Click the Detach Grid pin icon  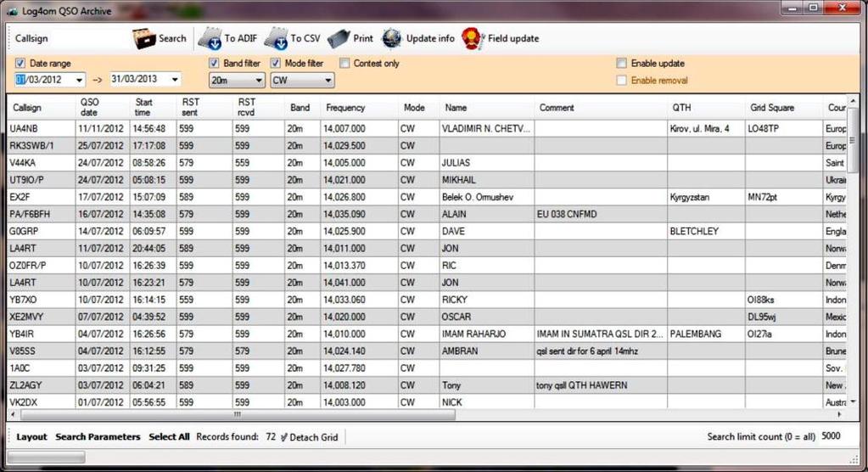tap(284, 437)
